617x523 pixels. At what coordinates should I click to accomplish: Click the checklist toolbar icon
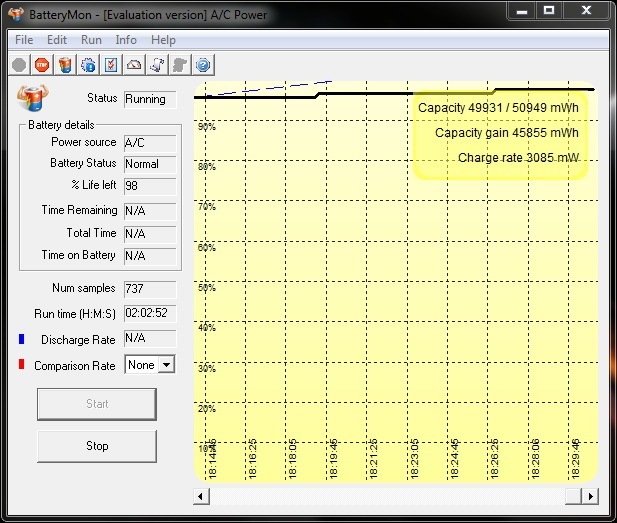111,65
